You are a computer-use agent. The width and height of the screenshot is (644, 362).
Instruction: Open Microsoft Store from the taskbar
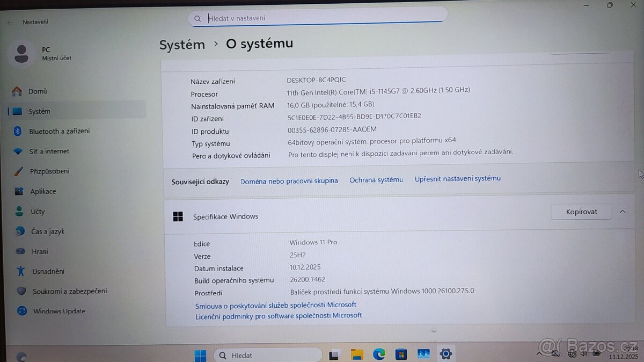(401, 354)
